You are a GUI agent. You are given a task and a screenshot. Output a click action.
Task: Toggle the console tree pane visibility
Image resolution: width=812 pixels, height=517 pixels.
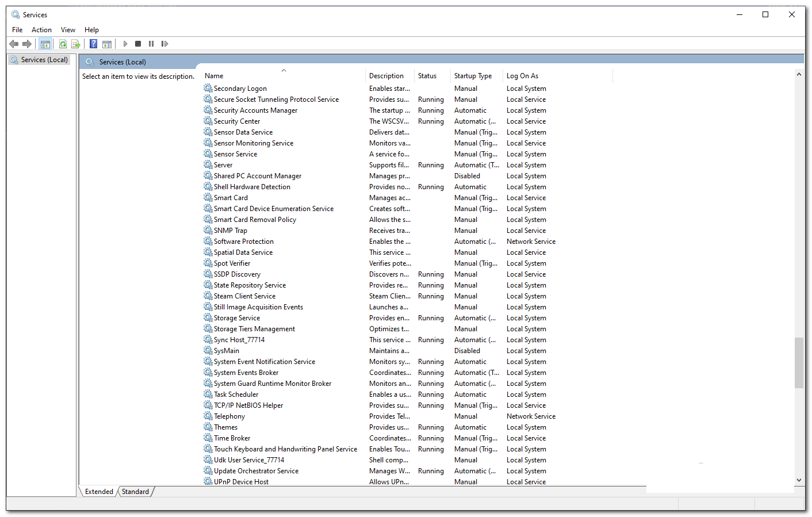45,44
